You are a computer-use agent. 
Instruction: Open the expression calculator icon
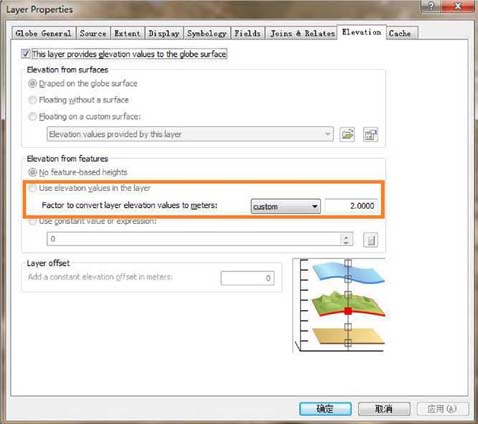point(370,240)
